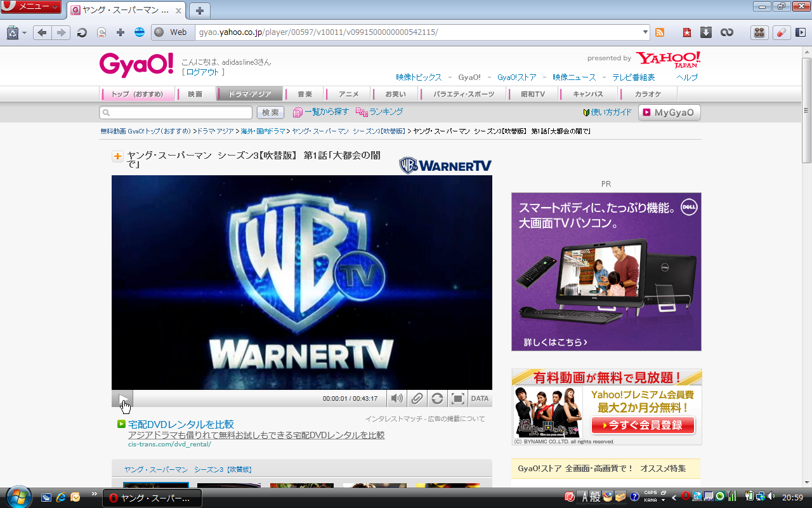
Task: Click the GyaO! search input field
Action: tap(176, 112)
